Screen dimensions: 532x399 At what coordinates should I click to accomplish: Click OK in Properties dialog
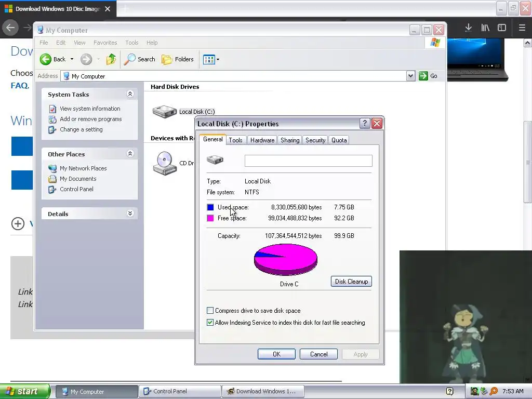click(x=276, y=354)
